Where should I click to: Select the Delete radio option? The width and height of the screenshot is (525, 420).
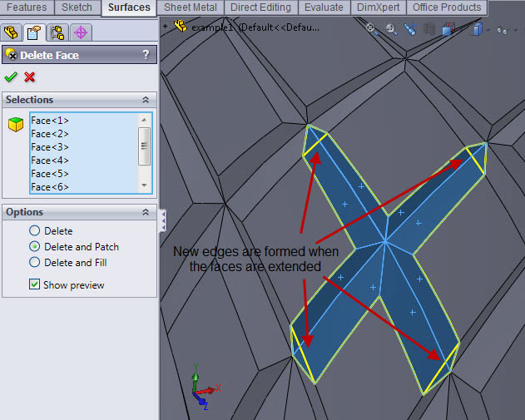click(x=34, y=230)
